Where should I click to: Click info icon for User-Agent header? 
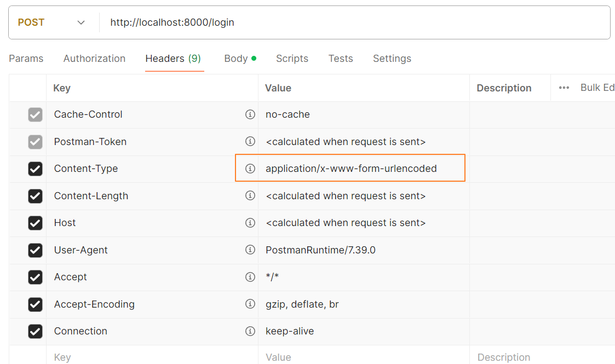coord(250,250)
